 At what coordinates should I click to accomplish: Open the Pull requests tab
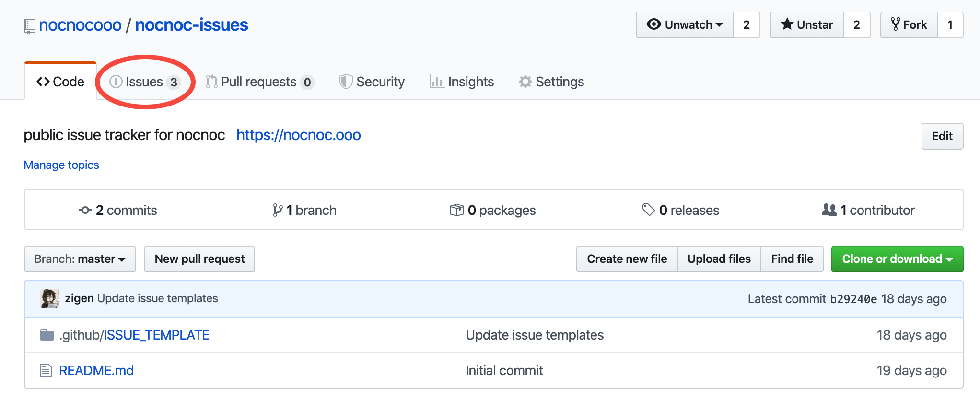coord(259,82)
